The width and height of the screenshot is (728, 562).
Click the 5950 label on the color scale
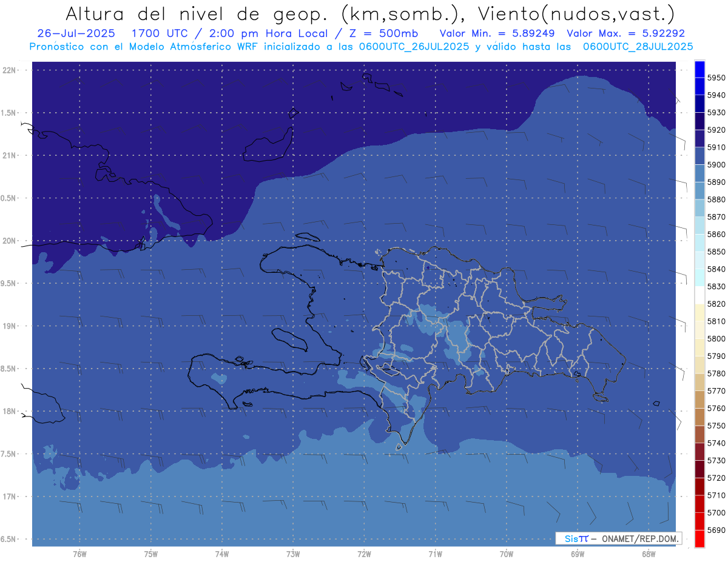716,78
